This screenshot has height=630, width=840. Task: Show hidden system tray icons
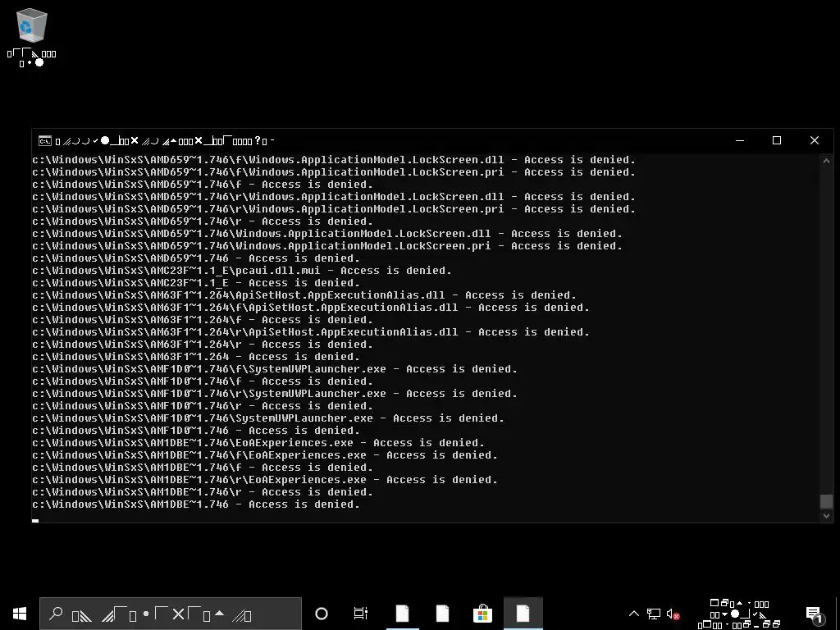634,614
